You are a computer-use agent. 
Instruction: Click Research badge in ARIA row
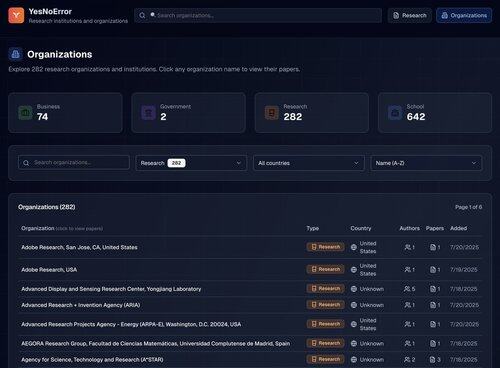click(326, 305)
